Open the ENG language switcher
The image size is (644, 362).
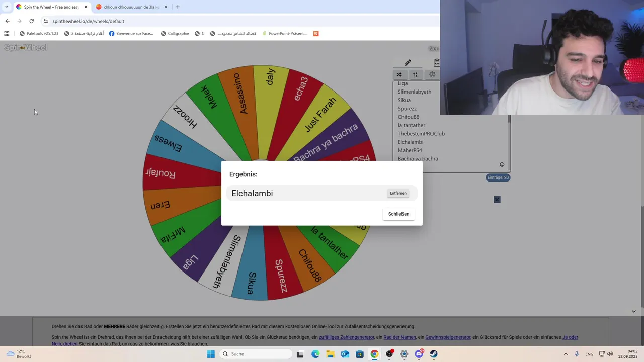coord(589,354)
